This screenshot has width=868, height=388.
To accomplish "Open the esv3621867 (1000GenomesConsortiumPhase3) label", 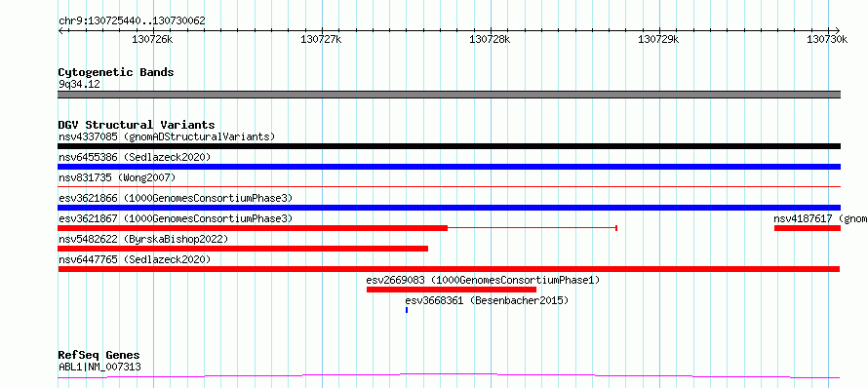I will [175, 218].
